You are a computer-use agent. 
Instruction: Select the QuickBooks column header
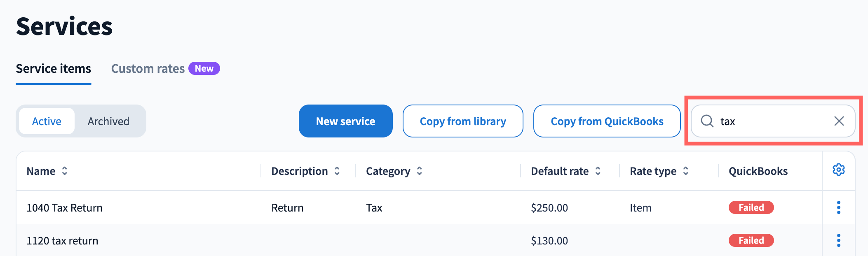[x=758, y=171]
